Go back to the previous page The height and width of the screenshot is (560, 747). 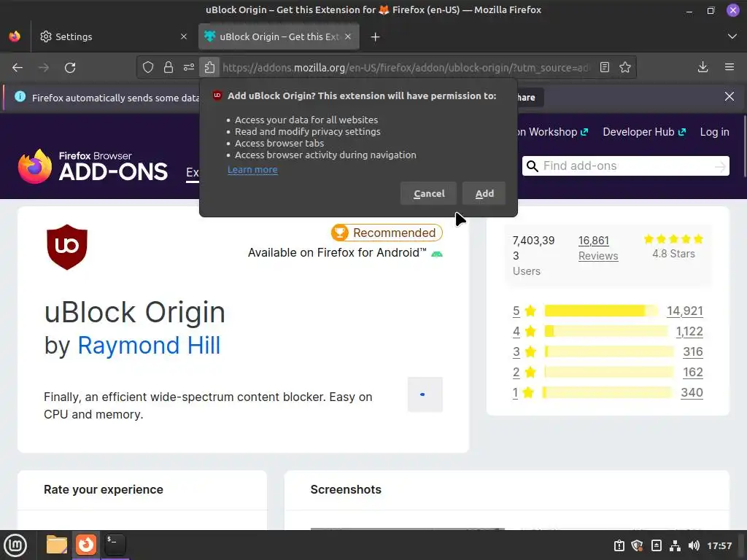point(18,68)
